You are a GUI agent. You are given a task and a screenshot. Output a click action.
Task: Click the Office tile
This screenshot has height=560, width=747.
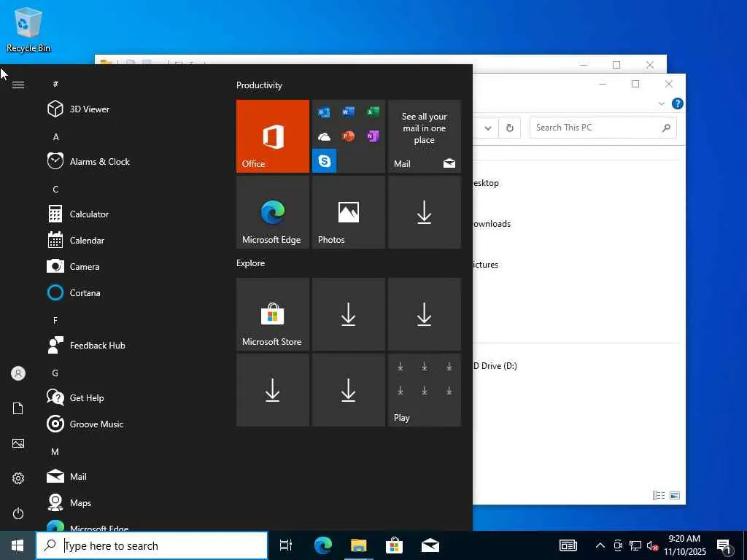click(x=273, y=136)
